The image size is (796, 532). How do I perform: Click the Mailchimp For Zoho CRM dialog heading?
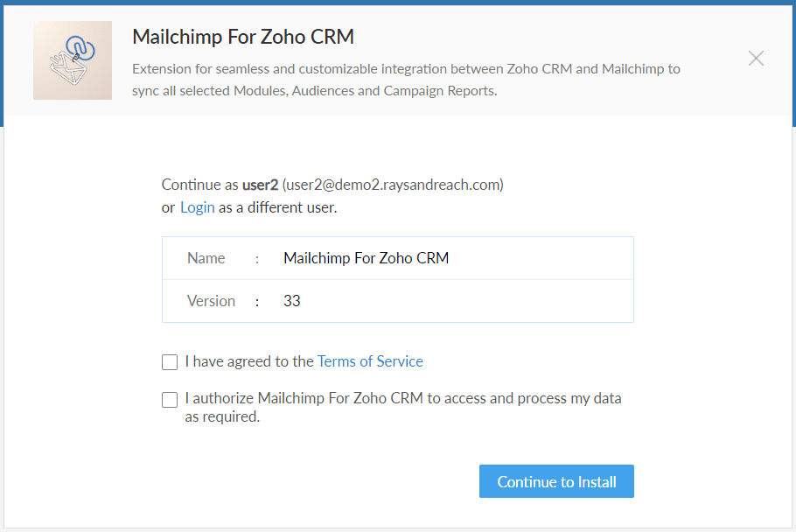243,37
